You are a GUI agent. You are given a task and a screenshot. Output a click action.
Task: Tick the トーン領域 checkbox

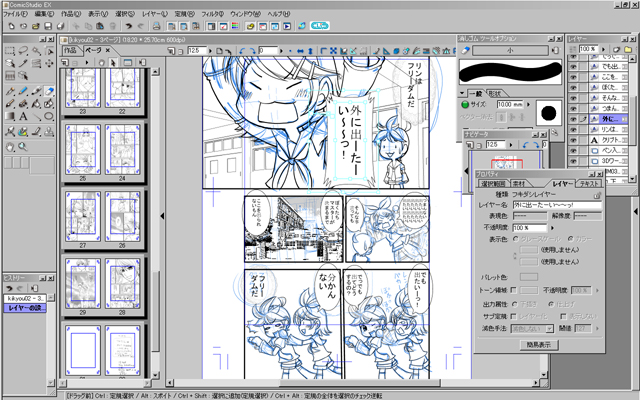coord(513,290)
